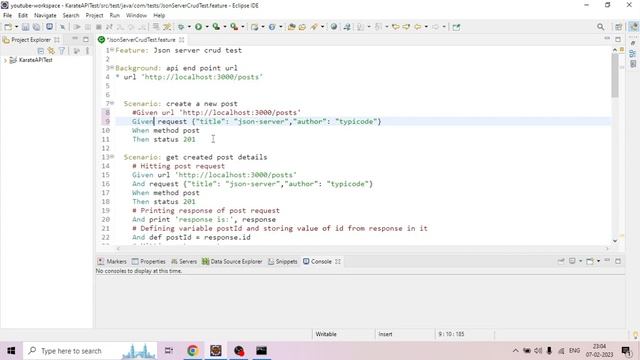Open the Navigate menu

coord(45,16)
